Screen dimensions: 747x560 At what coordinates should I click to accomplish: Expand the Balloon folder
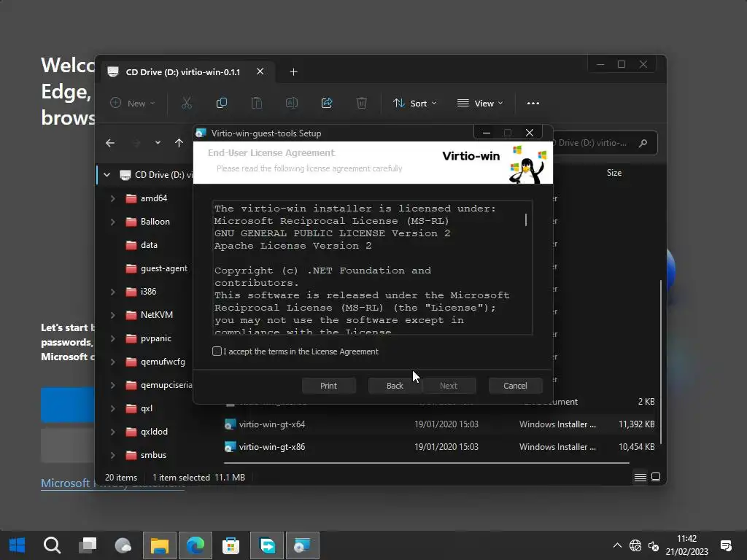tap(112, 222)
